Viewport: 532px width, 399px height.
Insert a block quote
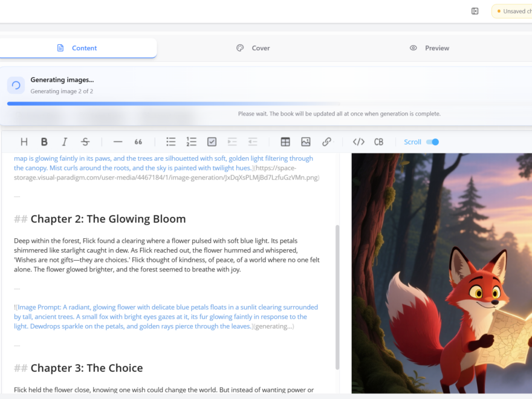click(138, 142)
